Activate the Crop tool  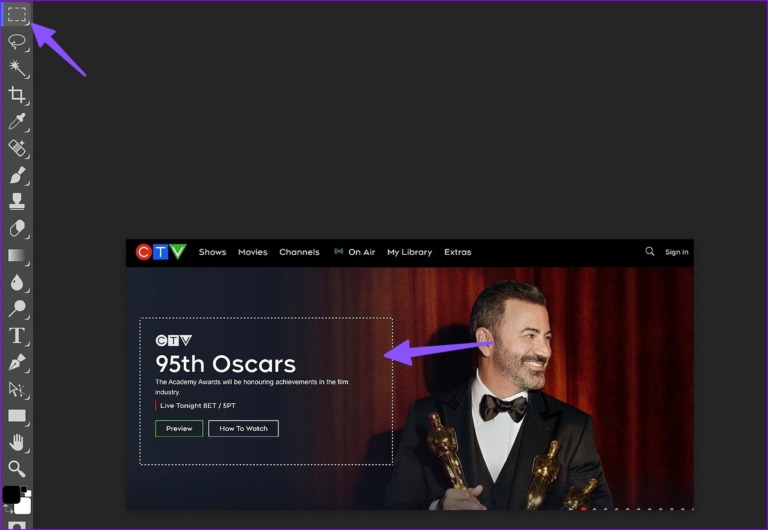click(x=17, y=95)
